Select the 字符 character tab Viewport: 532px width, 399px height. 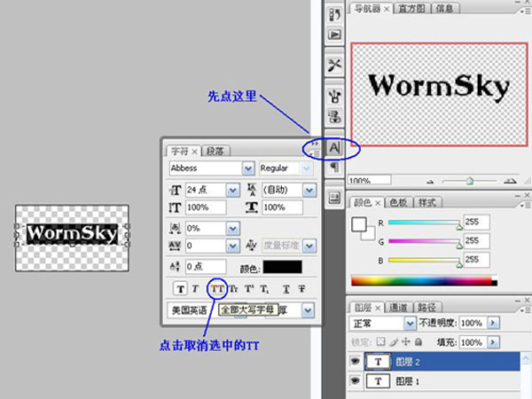179,151
